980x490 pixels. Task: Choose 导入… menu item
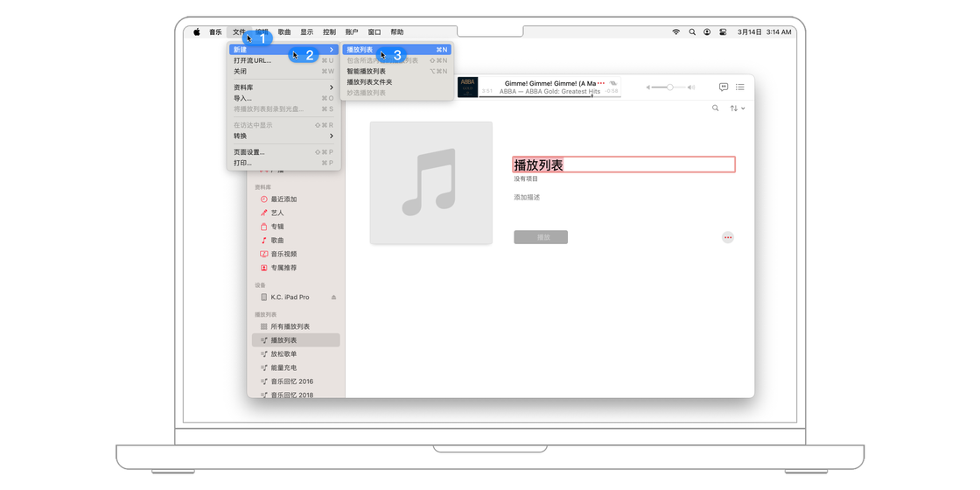(283, 98)
